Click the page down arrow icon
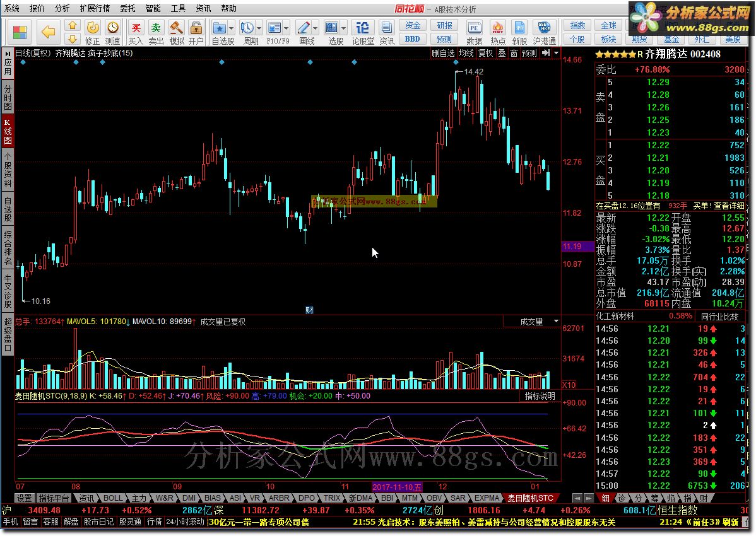 coord(73,39)
